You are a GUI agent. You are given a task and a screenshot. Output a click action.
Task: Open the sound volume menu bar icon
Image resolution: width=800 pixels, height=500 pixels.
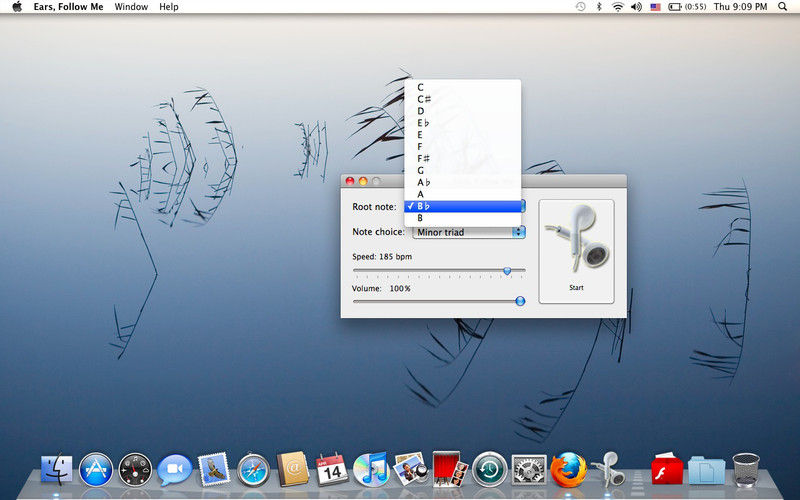636,7
